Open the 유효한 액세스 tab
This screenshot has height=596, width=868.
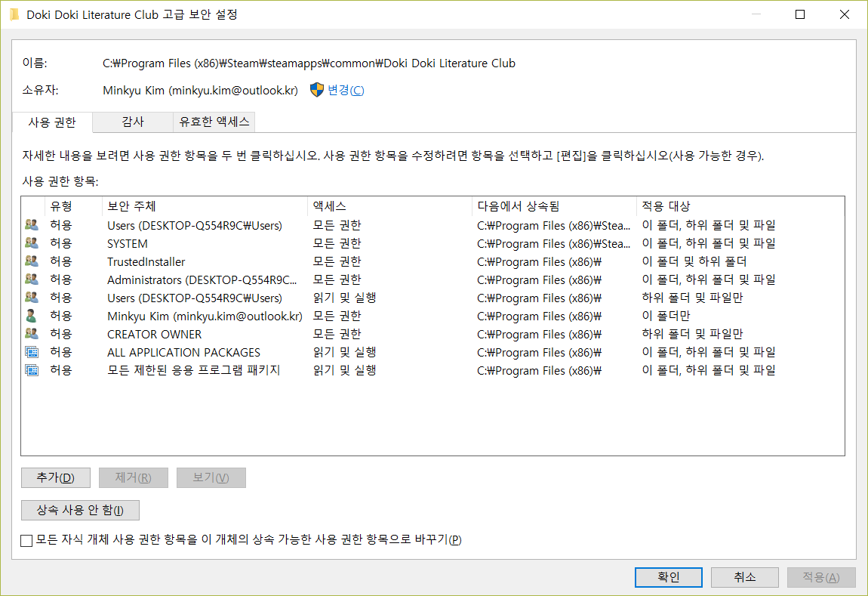click(x=214, y=122)
